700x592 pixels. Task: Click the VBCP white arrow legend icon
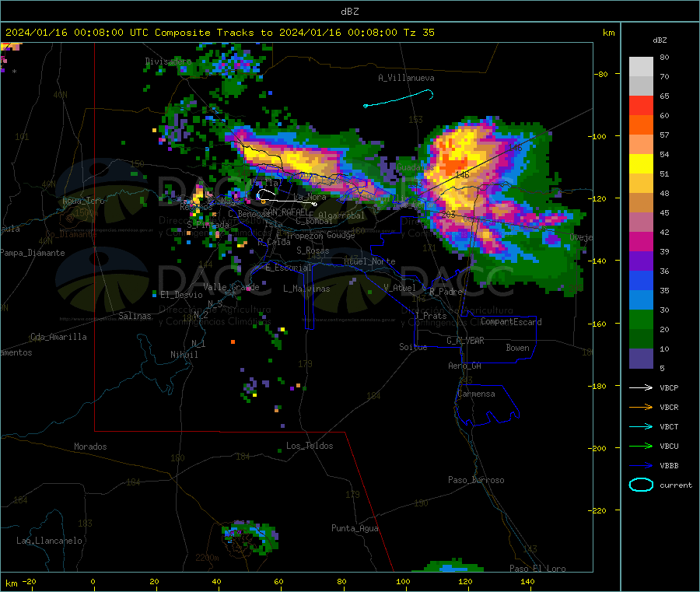tap(641, 387)
